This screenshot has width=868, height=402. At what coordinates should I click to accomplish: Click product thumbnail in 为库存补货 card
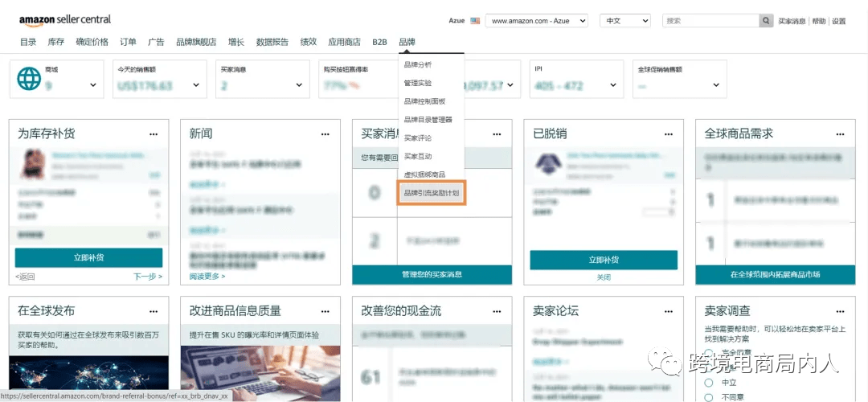[x=33, y=165]
